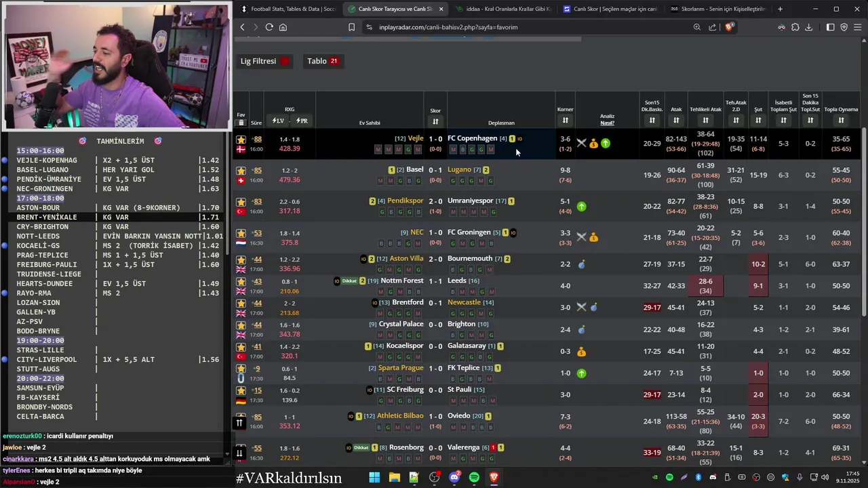Screen dimensions: 868x488
Task: Click green up arrow in Vejle row
Action: pyautogui.click(x=606, y=143)
